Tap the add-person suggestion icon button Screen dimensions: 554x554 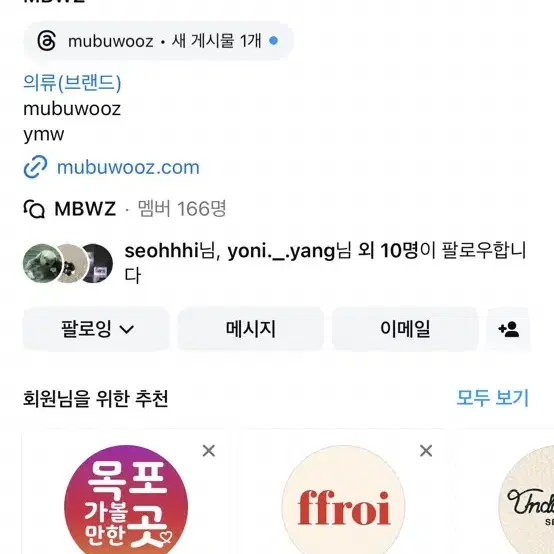508,329
